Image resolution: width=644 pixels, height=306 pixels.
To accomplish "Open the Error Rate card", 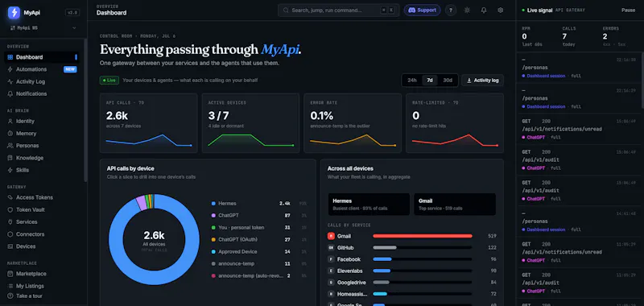I will pyautogui.click(x=353, y=123).
